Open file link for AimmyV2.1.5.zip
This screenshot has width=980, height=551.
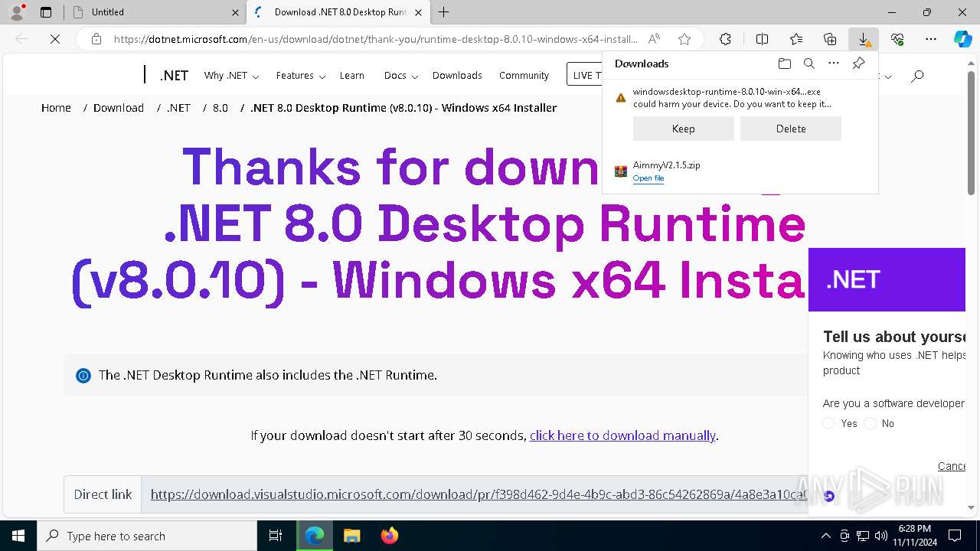coord(648,178)
